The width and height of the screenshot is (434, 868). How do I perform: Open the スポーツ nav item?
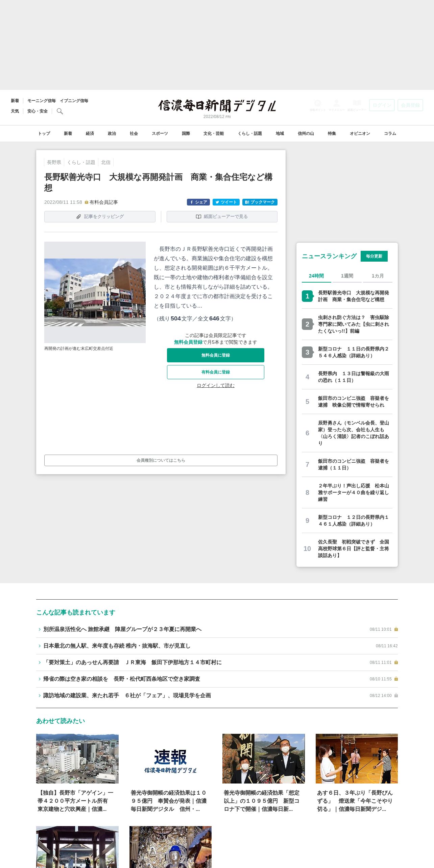click(x=160, y=134)
